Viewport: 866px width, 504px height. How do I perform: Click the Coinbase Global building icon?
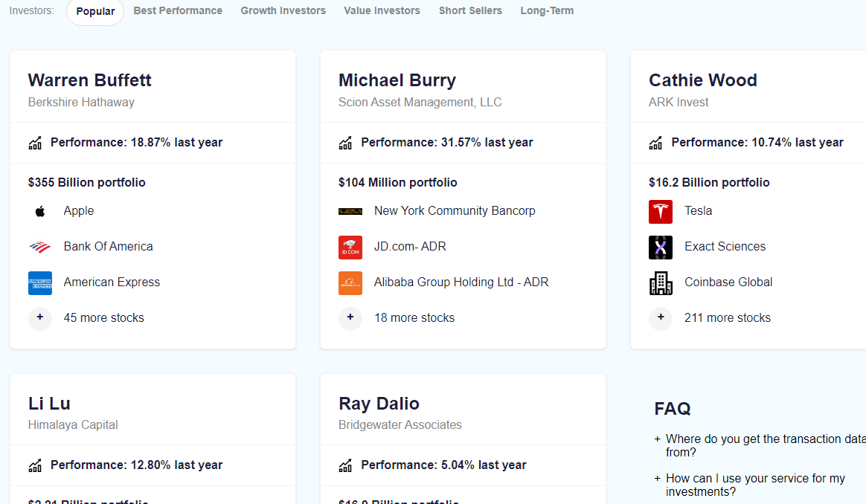pos(661,282)
